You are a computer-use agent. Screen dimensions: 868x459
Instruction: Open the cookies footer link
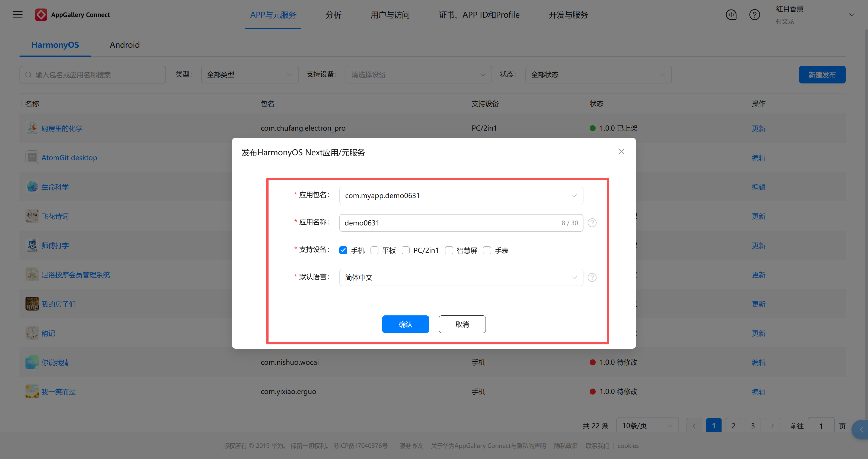628,445
